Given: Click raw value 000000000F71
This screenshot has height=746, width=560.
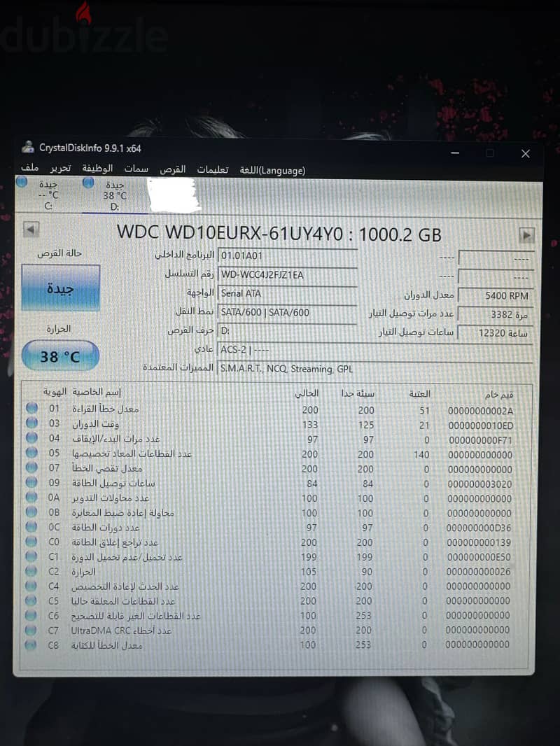Looking at the screenshot, I should coord(480,441).
